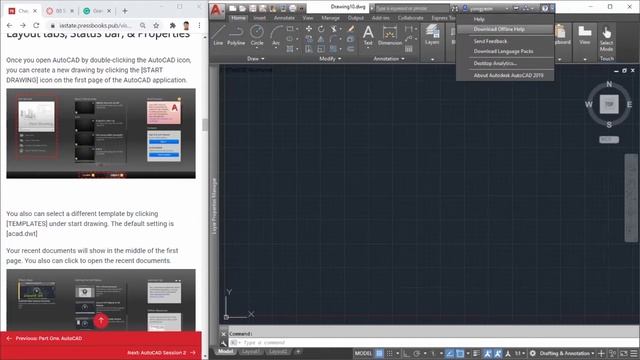Open the Layers panel button

click(x=432, y=35)
